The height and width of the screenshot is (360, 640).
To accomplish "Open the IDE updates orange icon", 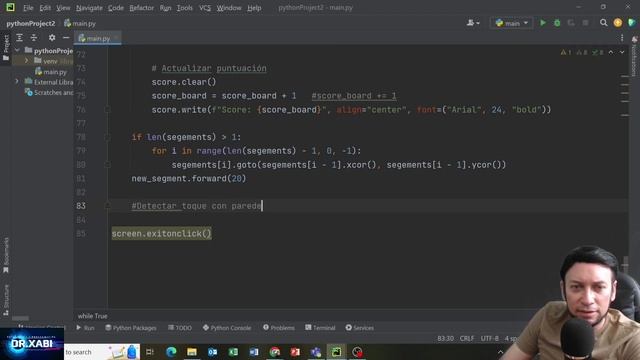I will click(x=618, y=23).
